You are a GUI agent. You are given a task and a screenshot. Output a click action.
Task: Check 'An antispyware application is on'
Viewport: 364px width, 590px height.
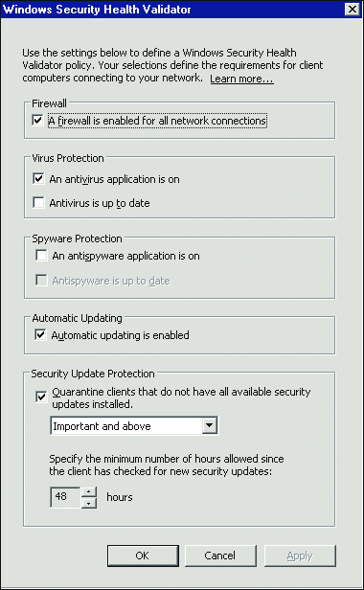pos(41,255)
